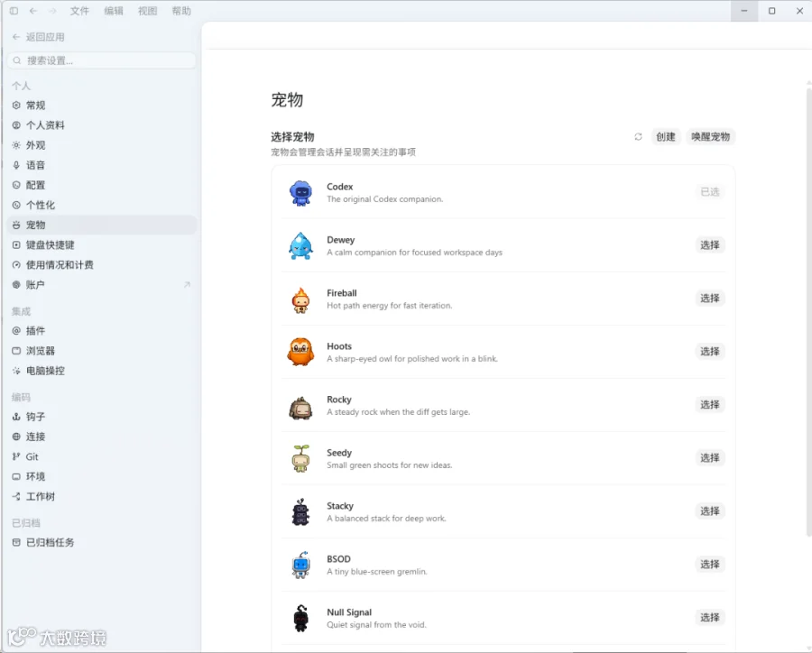Click the Rocky pet avatar
The width and height of the screenshot is (812, 653).
[x=300, y=408]
